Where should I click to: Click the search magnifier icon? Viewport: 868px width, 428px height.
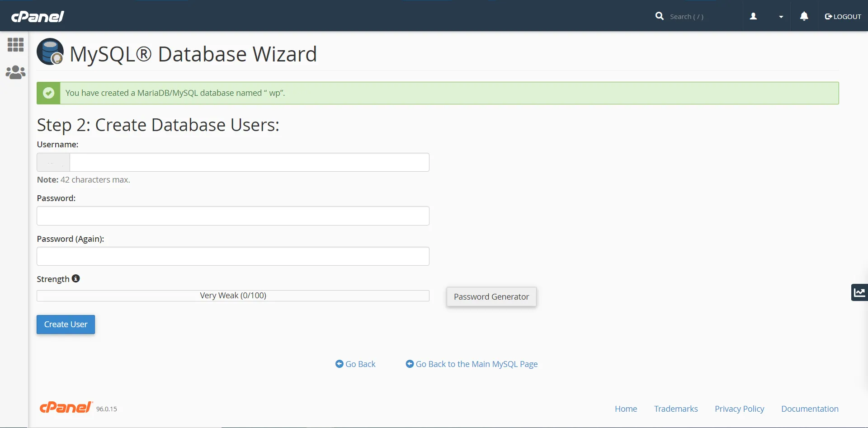[x=660, y=16]
